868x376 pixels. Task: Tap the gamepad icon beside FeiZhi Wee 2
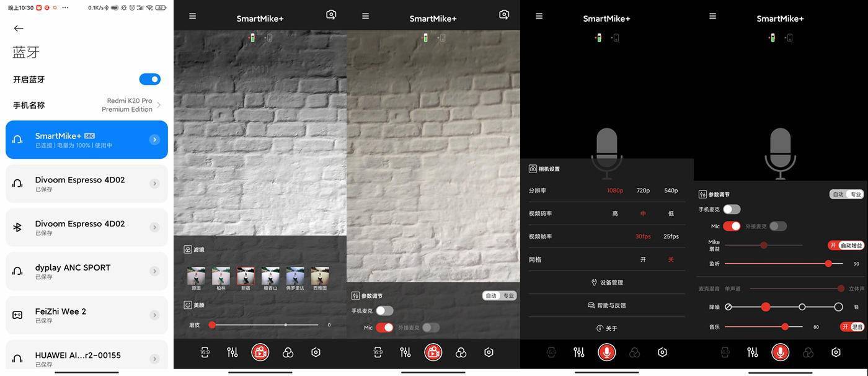[17, 315]
